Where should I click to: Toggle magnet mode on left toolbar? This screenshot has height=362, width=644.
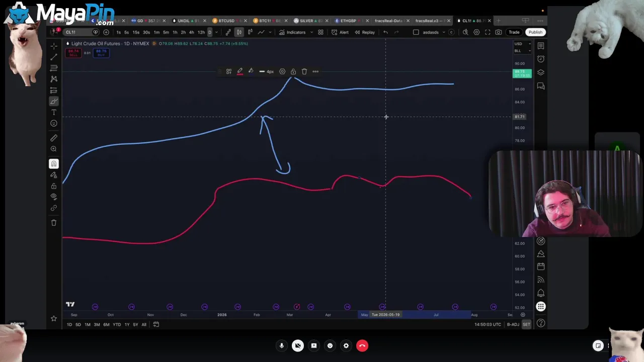click(x=54, y=164)
